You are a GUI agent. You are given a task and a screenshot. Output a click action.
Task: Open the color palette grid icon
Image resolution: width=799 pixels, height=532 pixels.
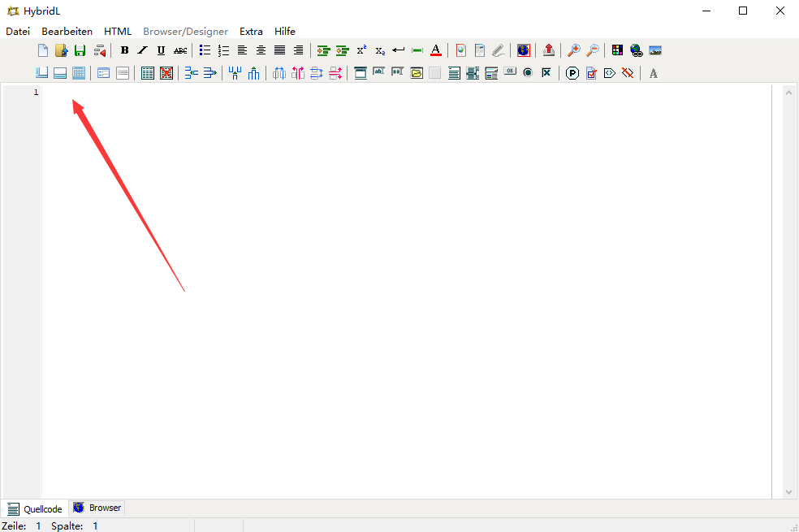(x=618, y=50)
